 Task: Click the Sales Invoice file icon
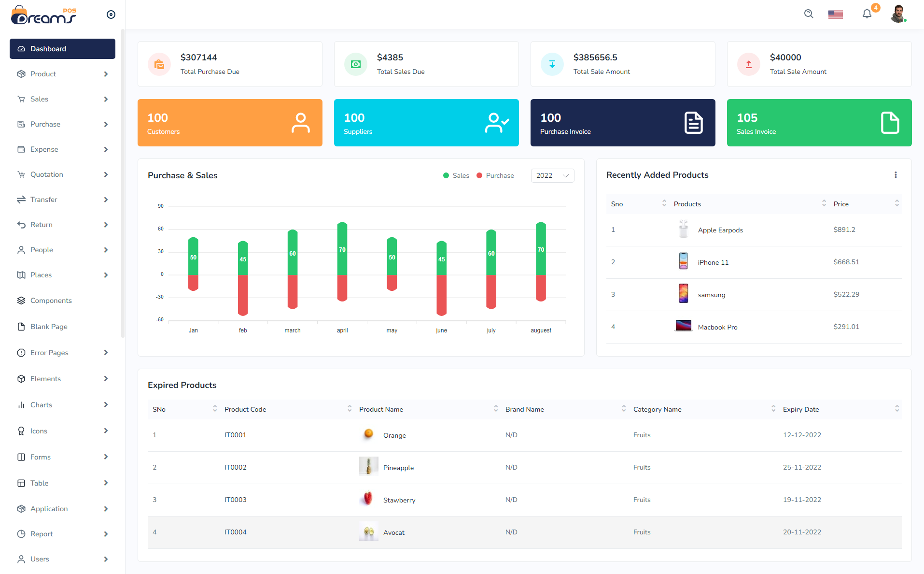click(890, 123)
